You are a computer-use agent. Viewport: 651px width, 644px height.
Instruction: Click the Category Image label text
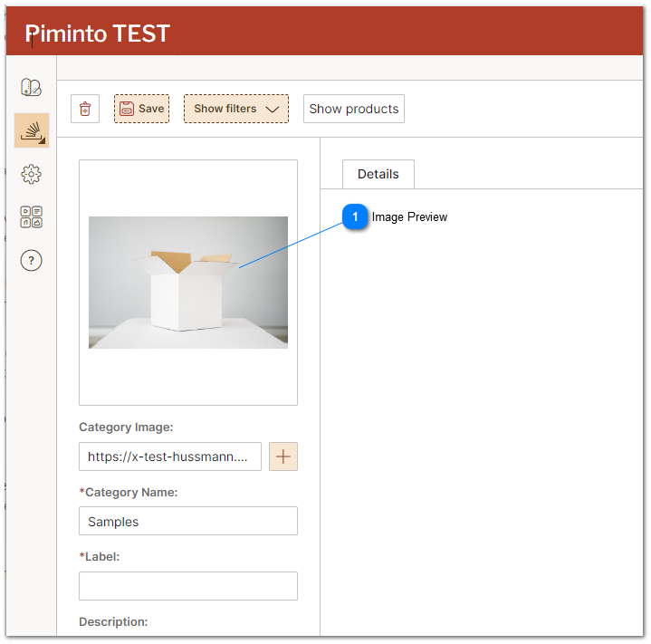(126, 428)
